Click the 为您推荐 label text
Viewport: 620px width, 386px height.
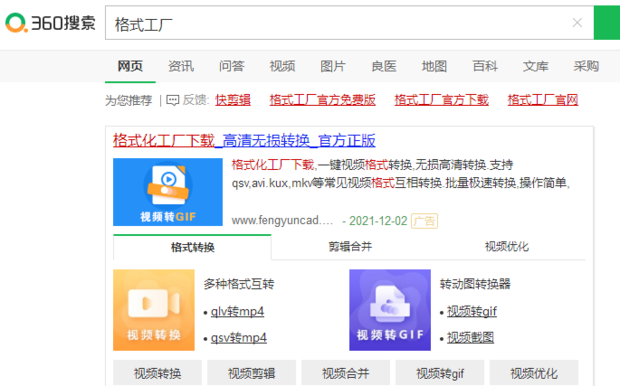[129, 100]
